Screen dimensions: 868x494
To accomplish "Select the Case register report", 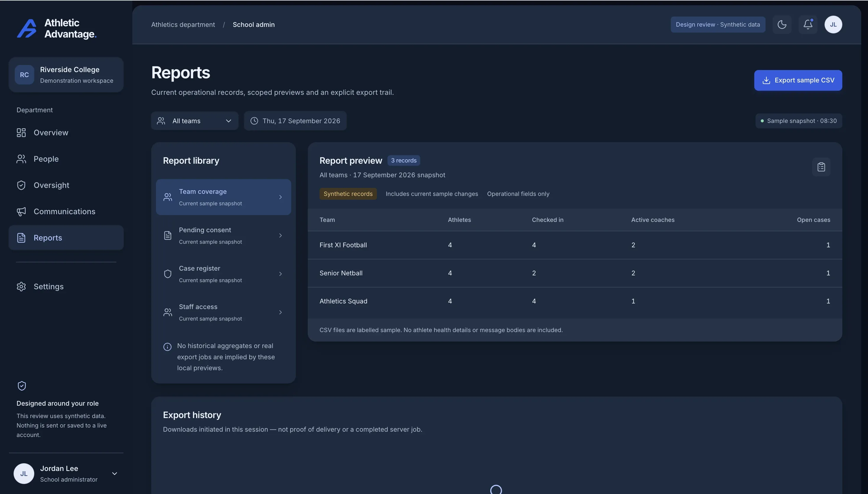I will click(x=224, y=274).
